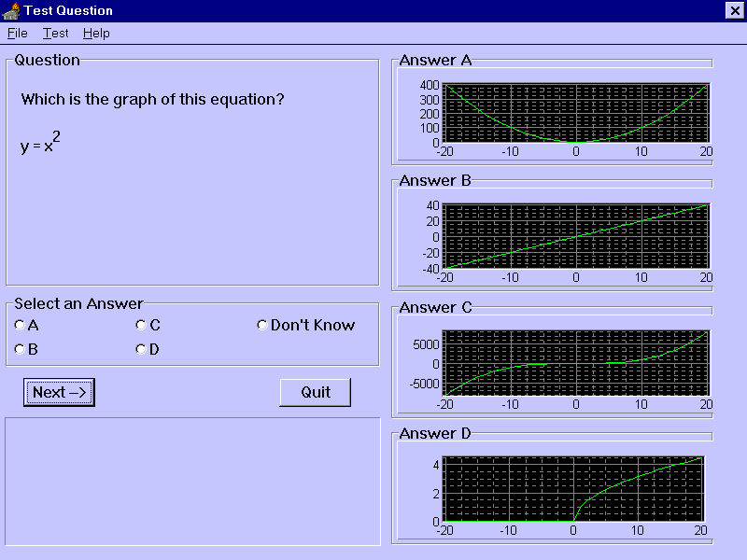Choose answer C radio option
747x560 pixels.
(x=141, y=326)
